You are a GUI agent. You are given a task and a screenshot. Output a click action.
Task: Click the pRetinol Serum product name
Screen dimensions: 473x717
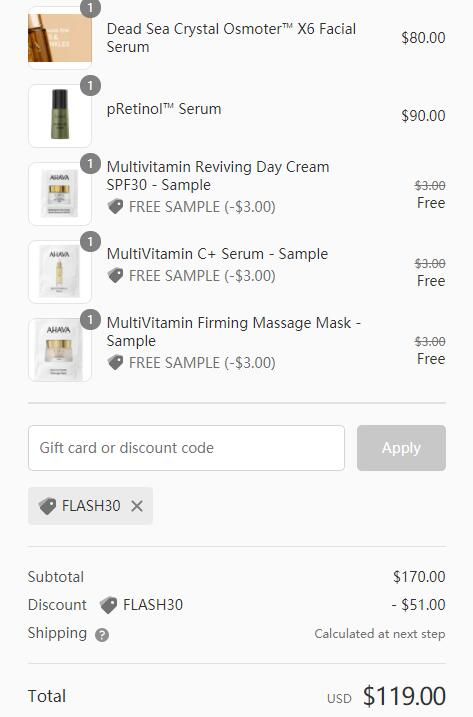coord(164,109)
